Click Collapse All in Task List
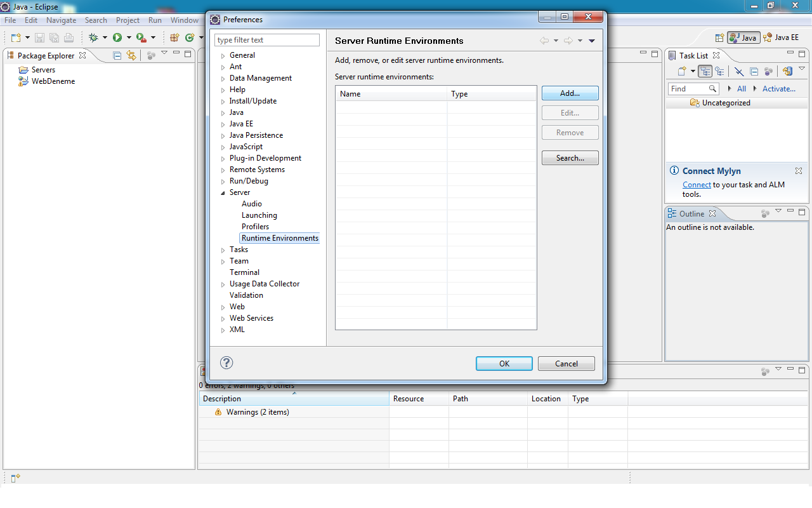Image resolution: width=812 pixels, height=508 pixels. point(754,71)
